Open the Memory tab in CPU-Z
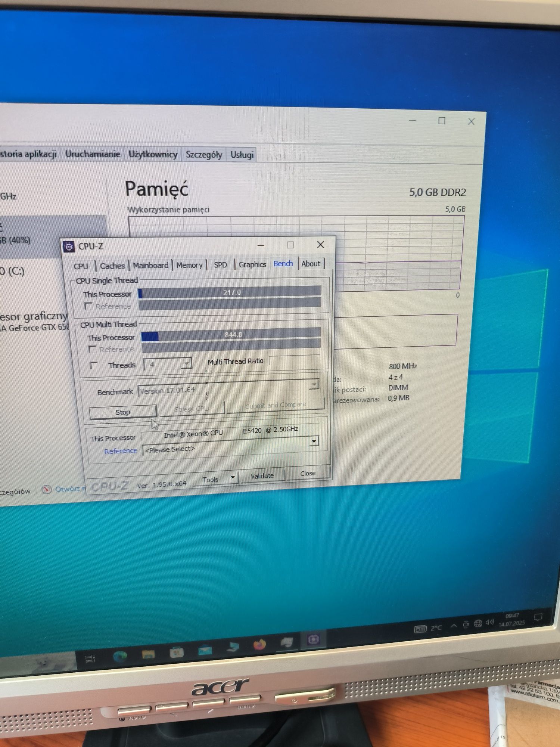 tap(189, 265)
